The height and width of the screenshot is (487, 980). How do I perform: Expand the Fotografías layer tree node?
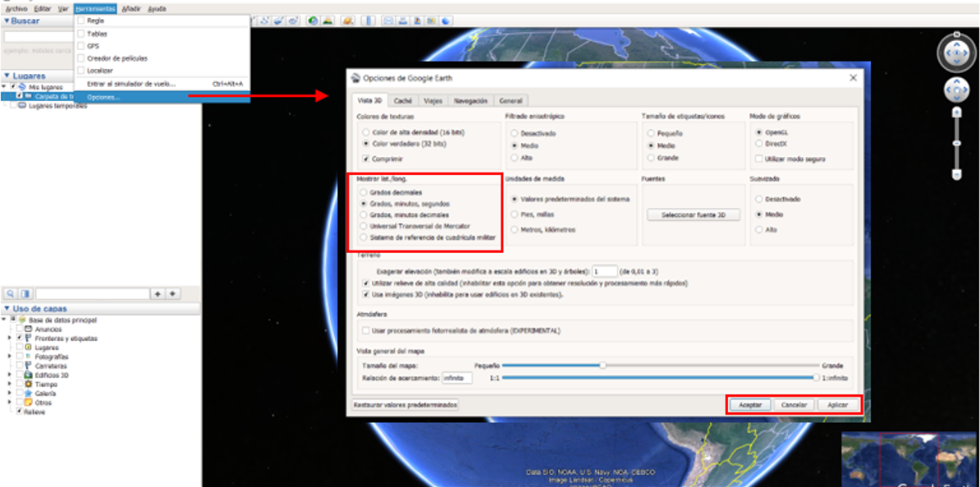point(11,357)
